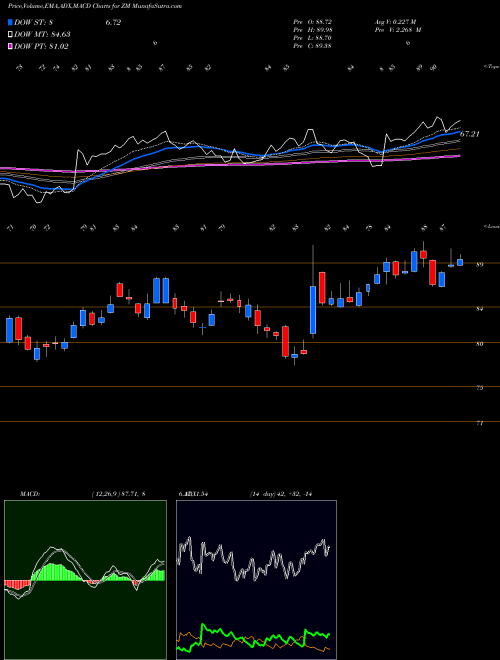Screen dimensions: 500x660
Task: Select the 'DOW PT: 81.02' legend label
Action: pyautogui.click(x=41, y=47)
